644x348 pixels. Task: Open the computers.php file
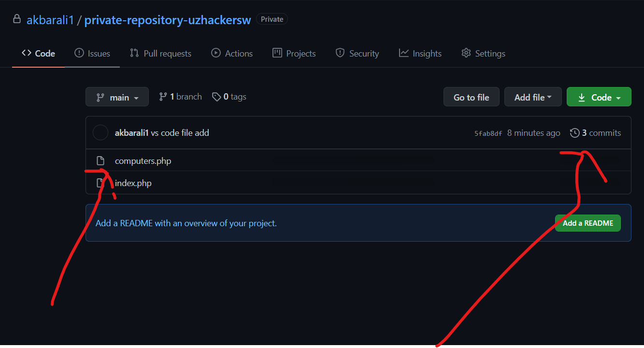pos(143,161)
